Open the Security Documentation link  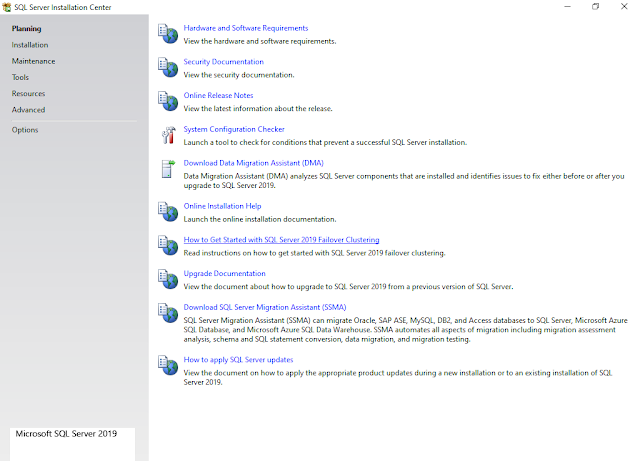tap(224, 62)
